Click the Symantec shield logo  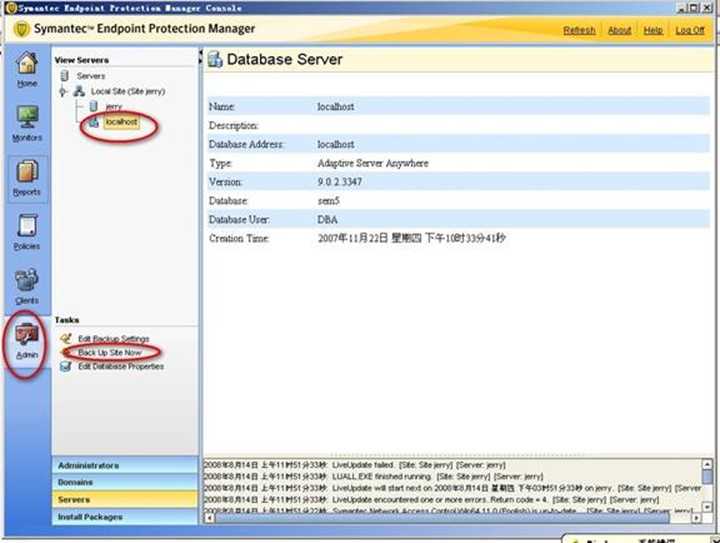(22, 29)
